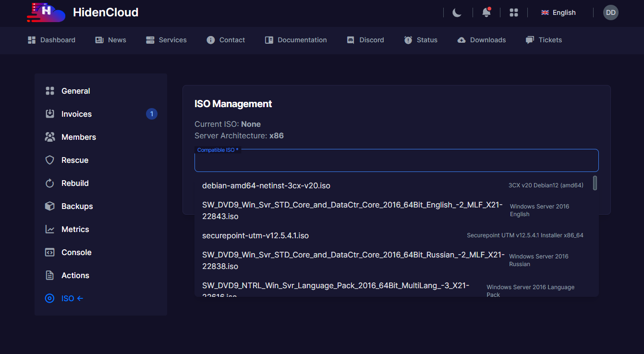Toggle dark mode moon icon

pyautogui.click(x=457, y=12)
